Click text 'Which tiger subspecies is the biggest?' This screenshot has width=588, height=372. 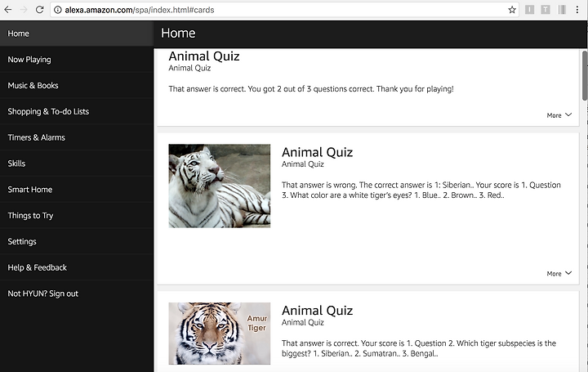tap(420, 348)
